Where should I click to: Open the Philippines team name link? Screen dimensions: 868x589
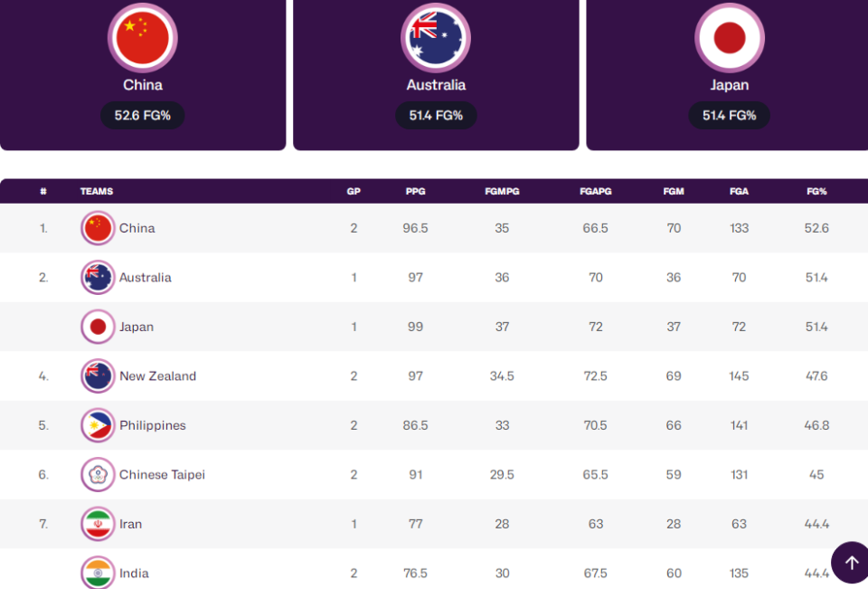coord(152,425)
